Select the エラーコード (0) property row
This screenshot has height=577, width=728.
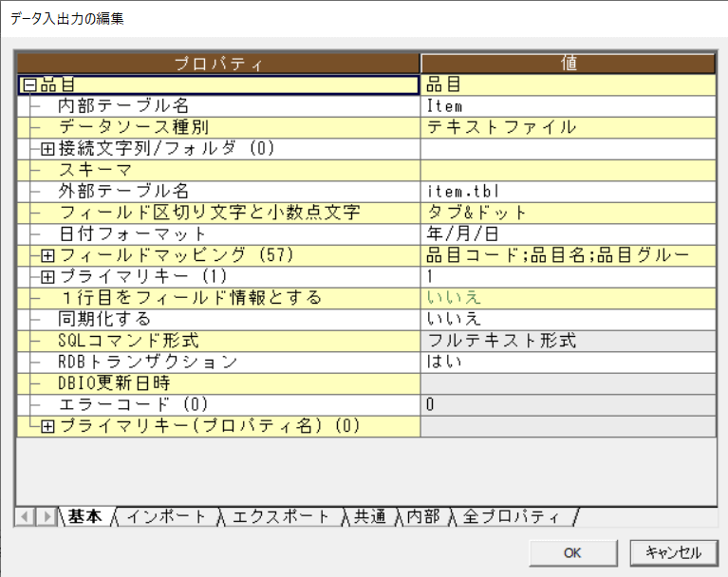218,405
